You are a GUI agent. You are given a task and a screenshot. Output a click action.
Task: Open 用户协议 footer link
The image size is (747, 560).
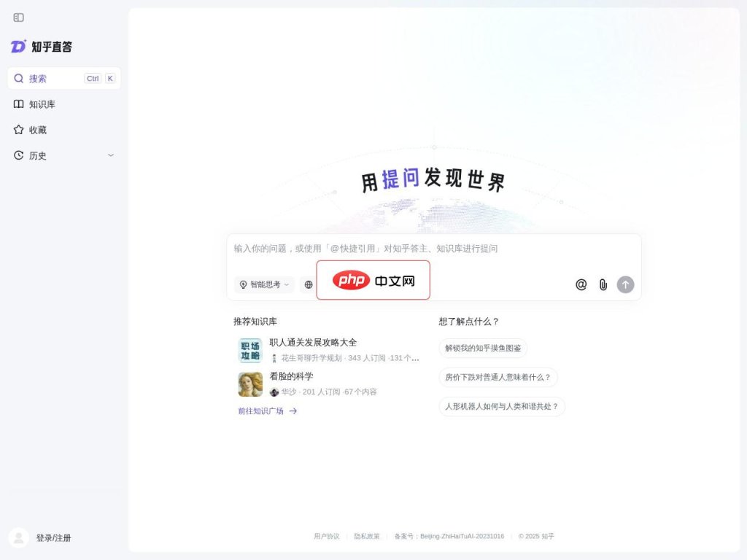pyautogui.click(x=327, y=536)
